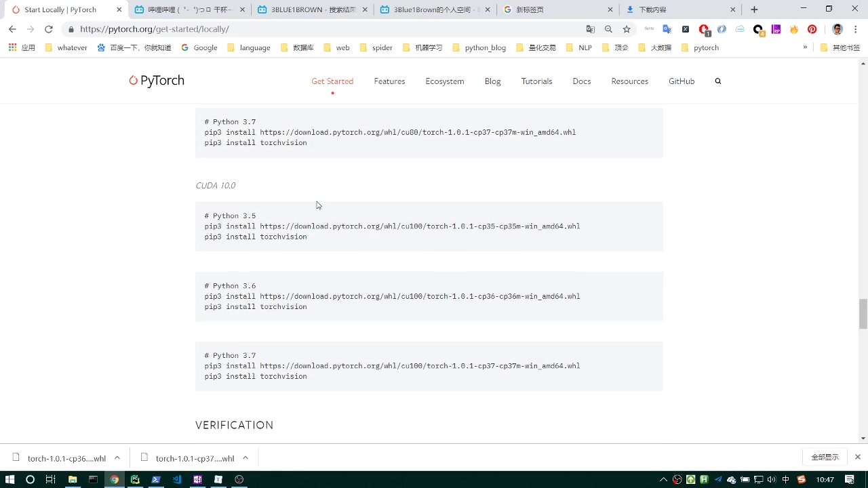Open the pytorch bookmarks folder
This screenshot has width=868, height=488.
699,47
